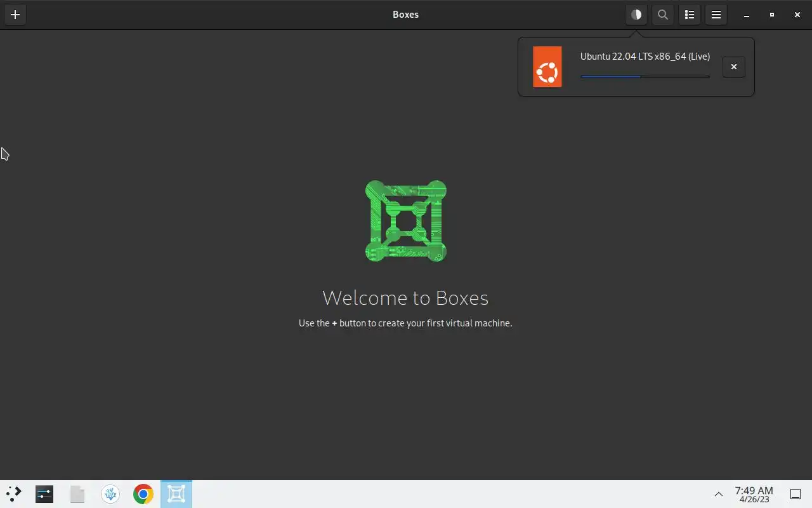The width and height of the screenshot is (812, 508).
Task: Close the Boxes window
Action: click(797, 15)
